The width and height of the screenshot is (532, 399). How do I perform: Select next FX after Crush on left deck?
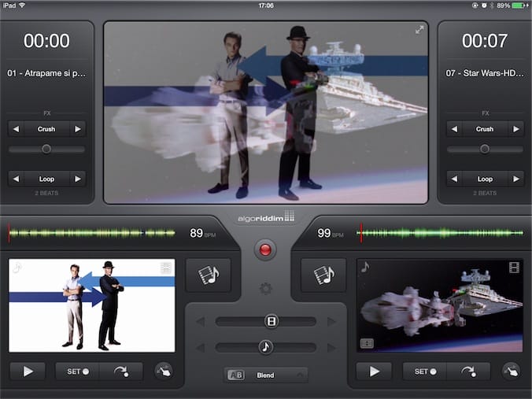coord(77,129)
